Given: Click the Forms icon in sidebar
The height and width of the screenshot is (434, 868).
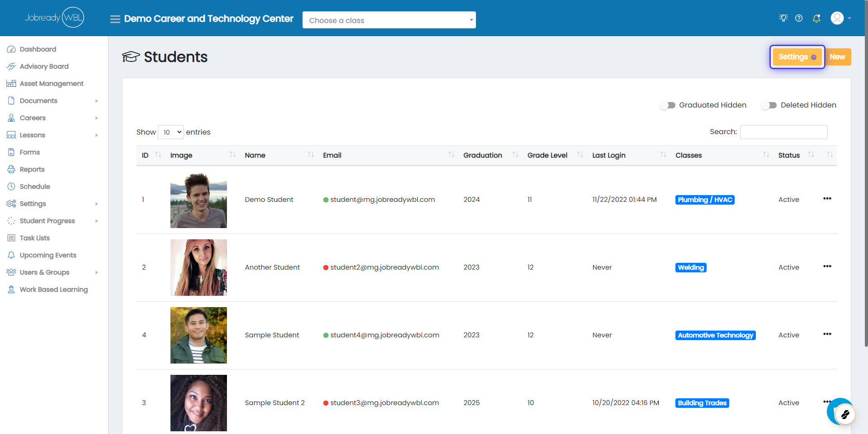Looking at the screenshot, I should click(11, 152).
